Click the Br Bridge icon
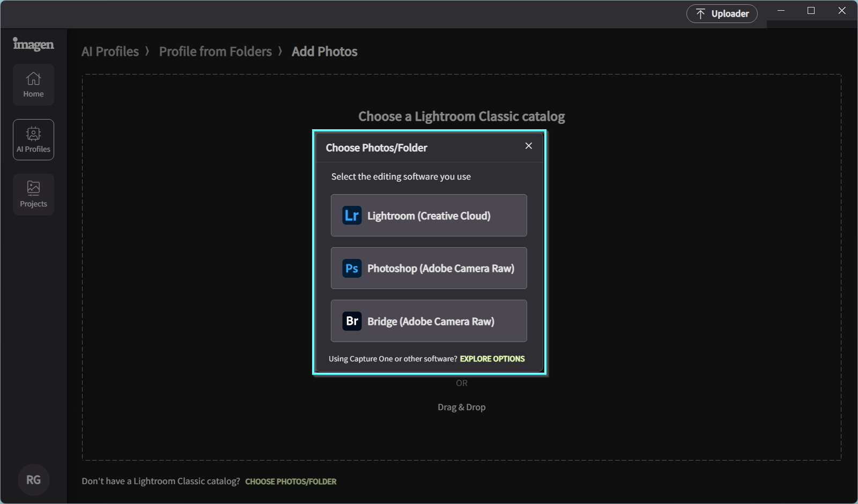Image resolution: width=858 pixels, height=504 pixels. (x=352, y=321)
